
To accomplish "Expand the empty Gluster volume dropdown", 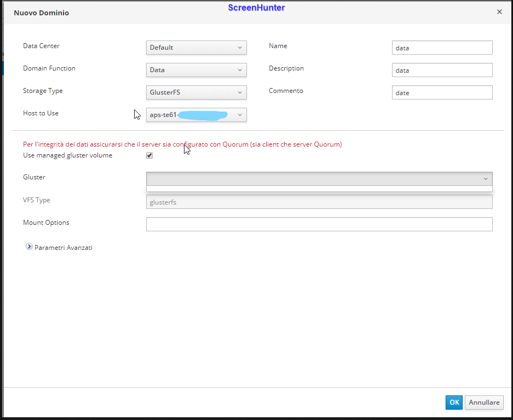I will tap(319, 179).
